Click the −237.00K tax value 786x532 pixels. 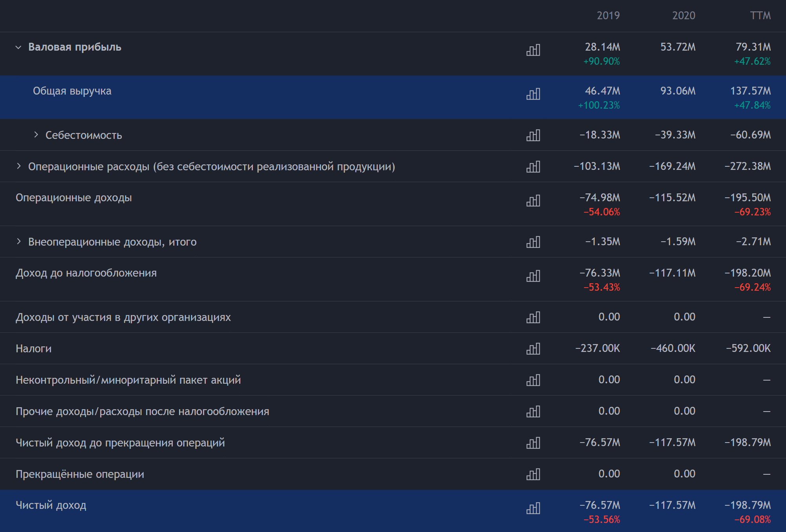point(598,348)
